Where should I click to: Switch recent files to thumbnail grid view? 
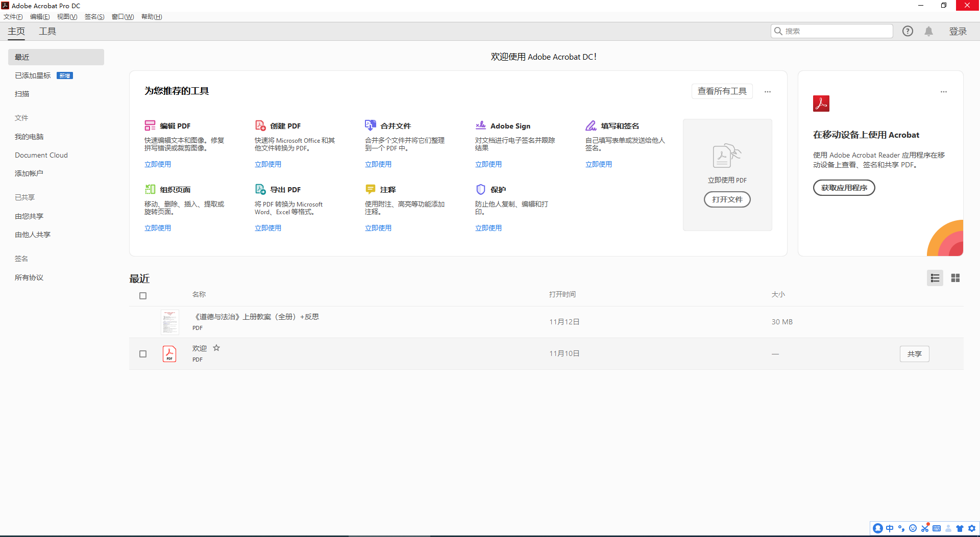pos(955,278)
